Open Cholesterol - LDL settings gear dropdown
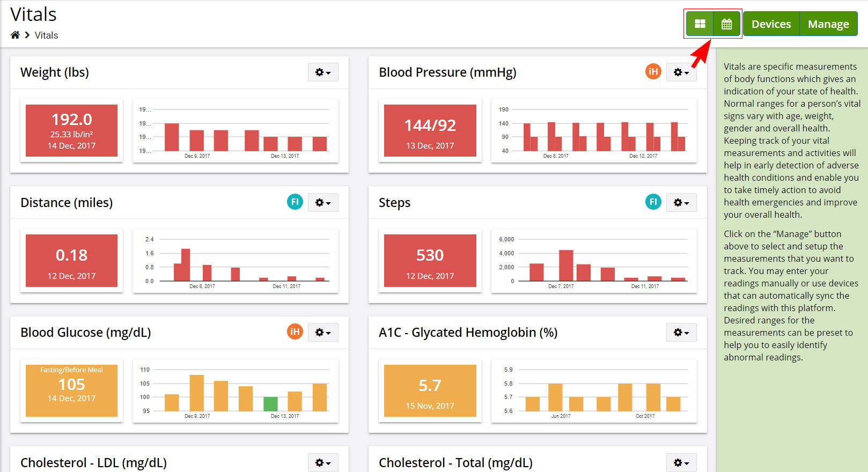This screenshot has width=868, height=472. coord(323,462)
